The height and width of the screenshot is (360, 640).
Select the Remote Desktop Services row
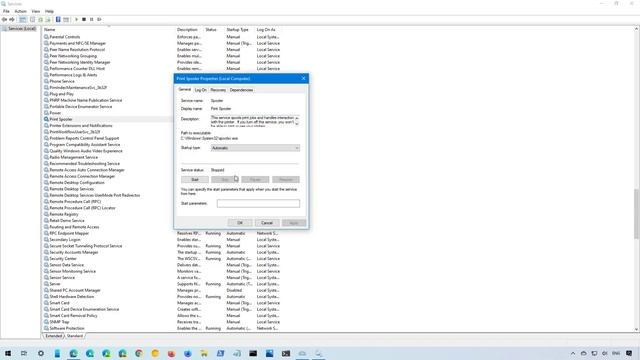(71, 189)
